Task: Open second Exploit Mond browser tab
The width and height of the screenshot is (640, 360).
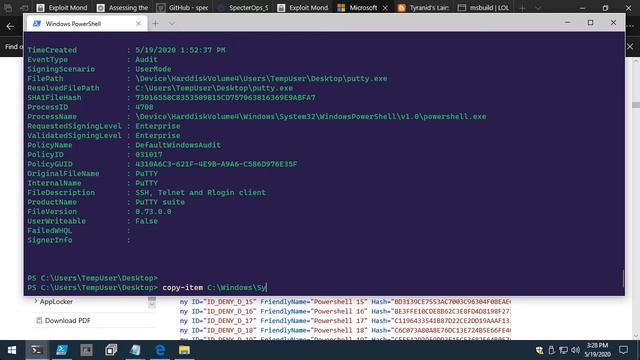Action: (x=304, y=7)
